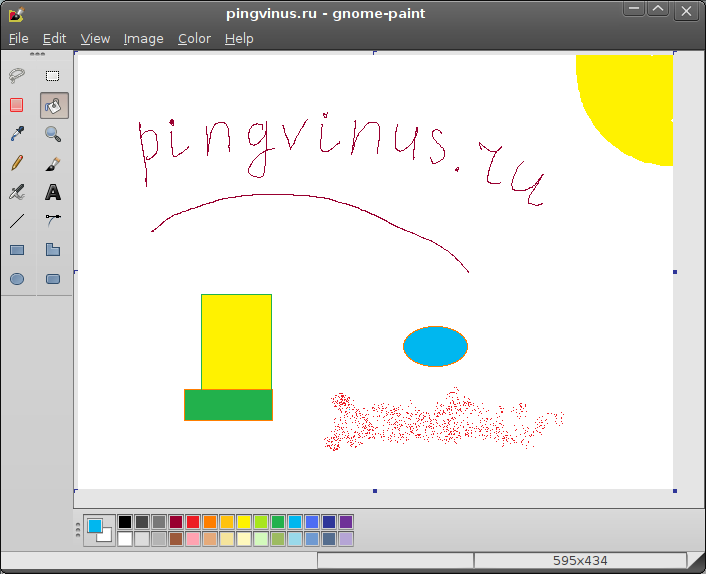Choose the lavender palette swatch

click(346, 539)
